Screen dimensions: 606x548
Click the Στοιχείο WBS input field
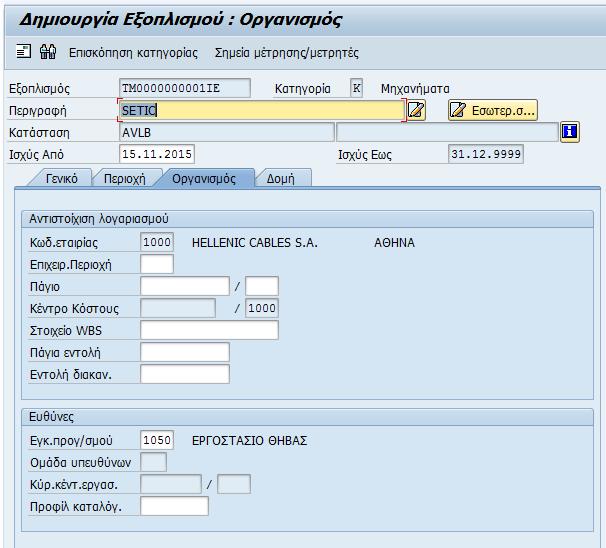209,330
